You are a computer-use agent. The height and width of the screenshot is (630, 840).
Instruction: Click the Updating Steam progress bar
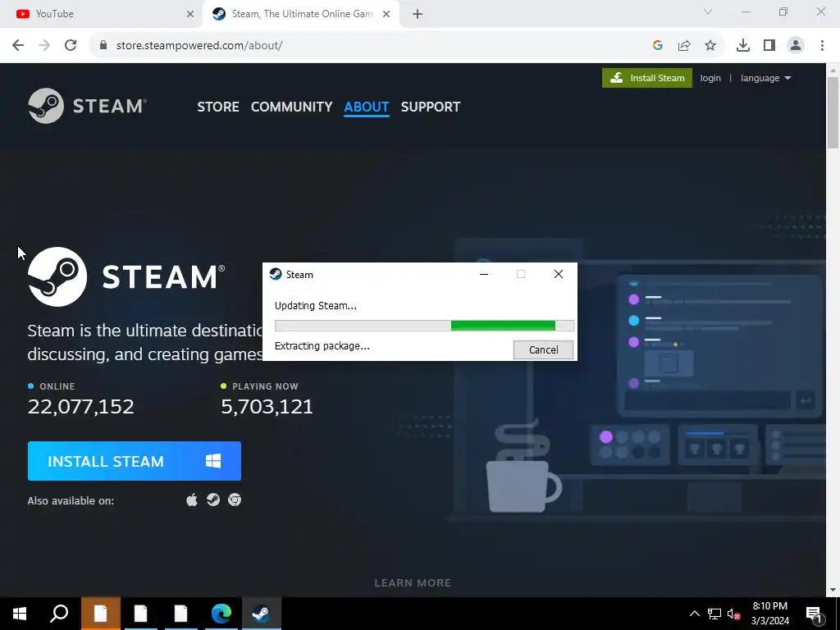424,325
